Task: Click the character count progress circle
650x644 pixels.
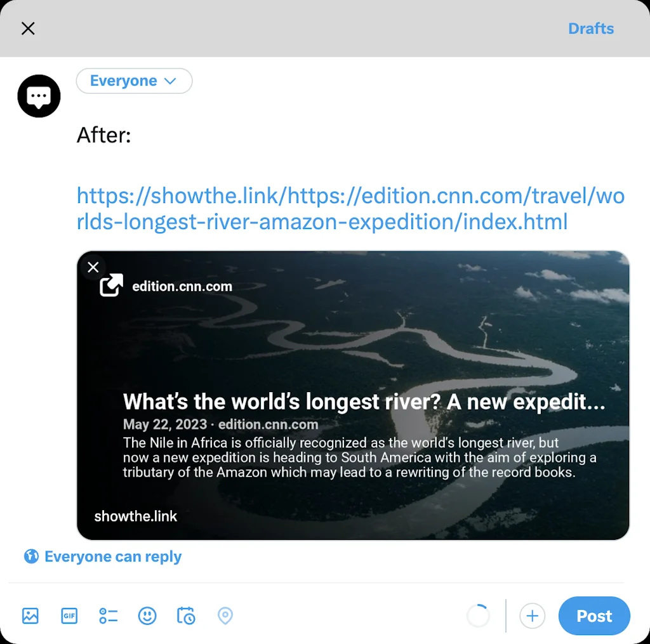Action: [478, 615]
